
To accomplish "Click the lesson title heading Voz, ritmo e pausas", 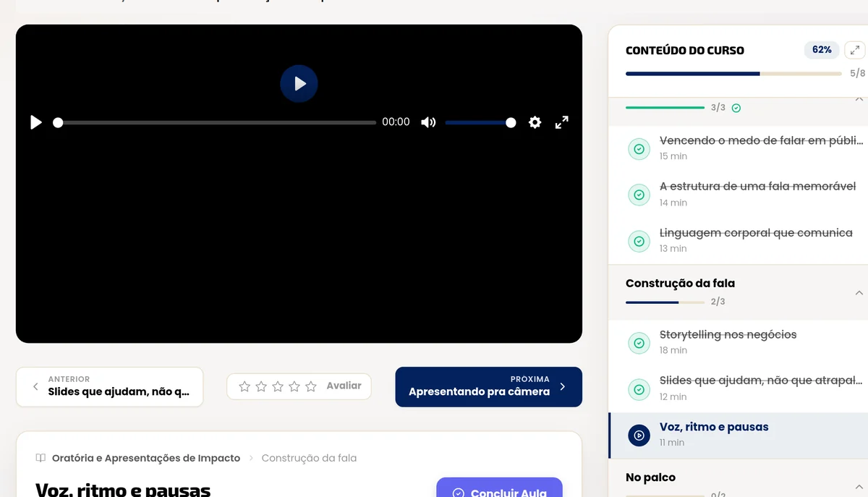I will click(123, 489).
